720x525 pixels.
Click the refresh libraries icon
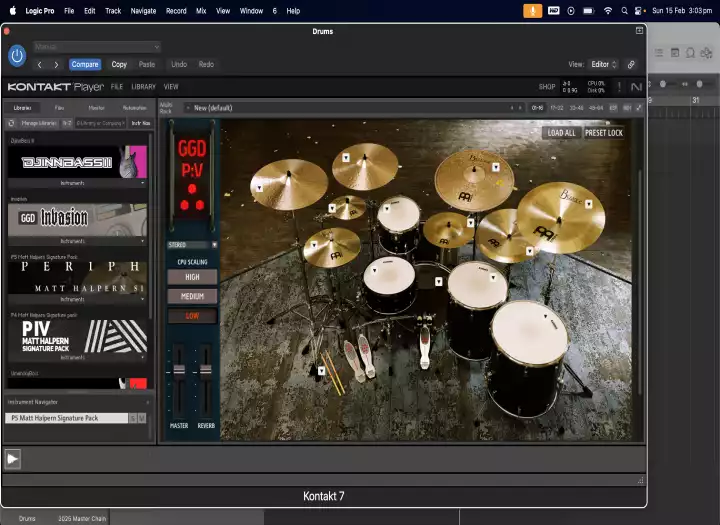pyautogui.click(x=12, y=123)
